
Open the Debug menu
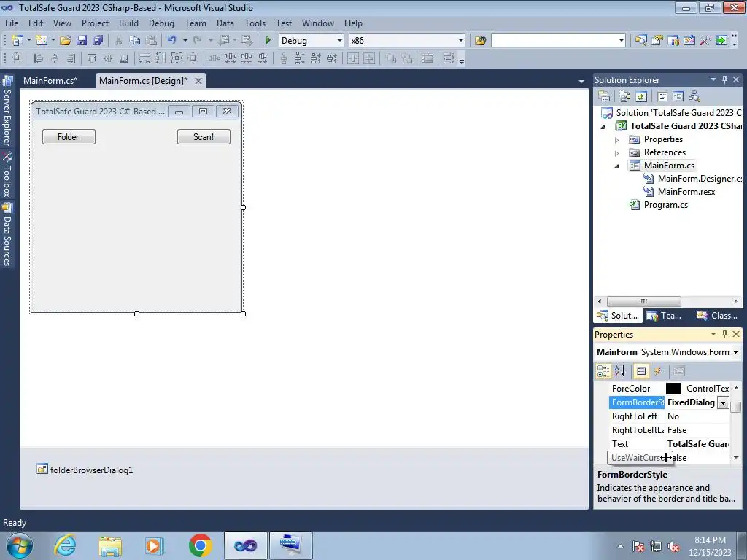pos(161,23)
